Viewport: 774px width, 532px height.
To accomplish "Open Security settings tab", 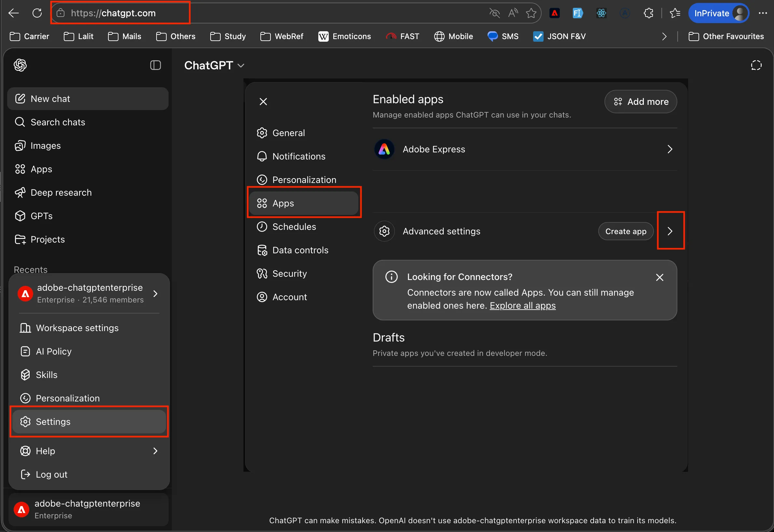I will click(x=304, y=273).
